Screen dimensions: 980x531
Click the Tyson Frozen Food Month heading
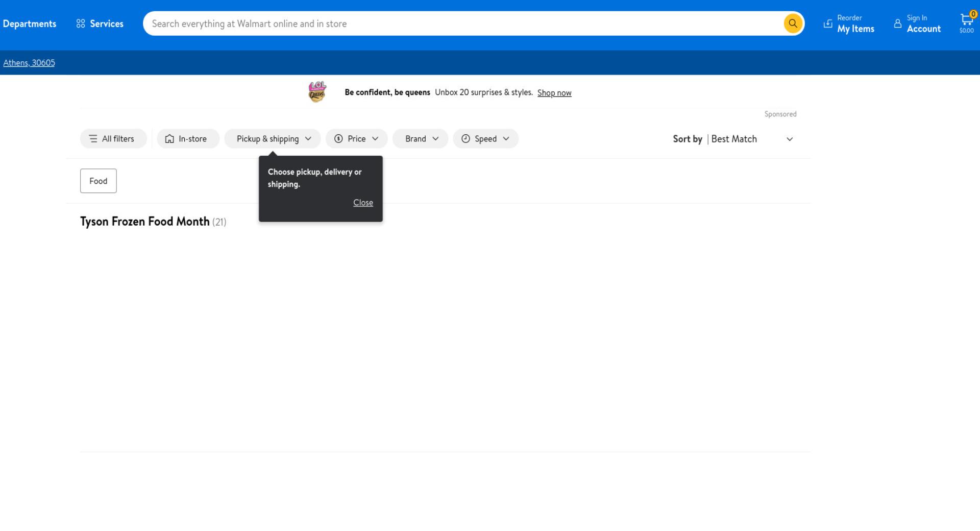click(145, 222)
